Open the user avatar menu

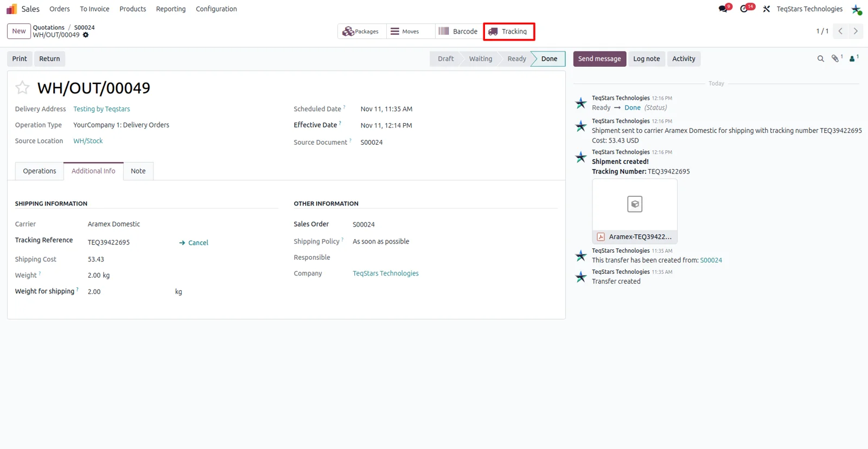click(856, 9)
